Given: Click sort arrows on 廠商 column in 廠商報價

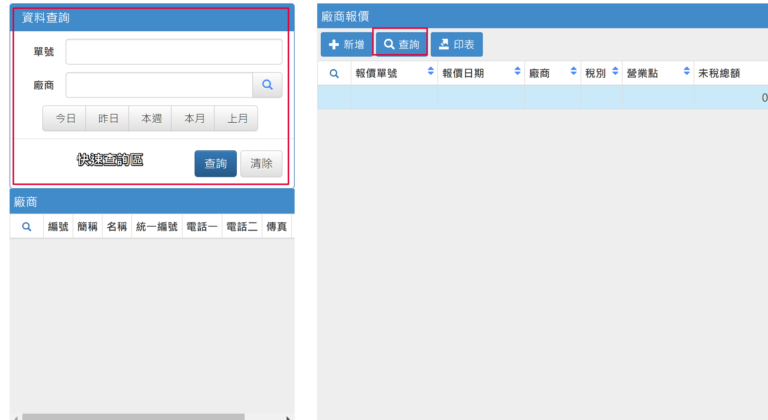Looking at the screenshot, I should (x=573, y=72).
